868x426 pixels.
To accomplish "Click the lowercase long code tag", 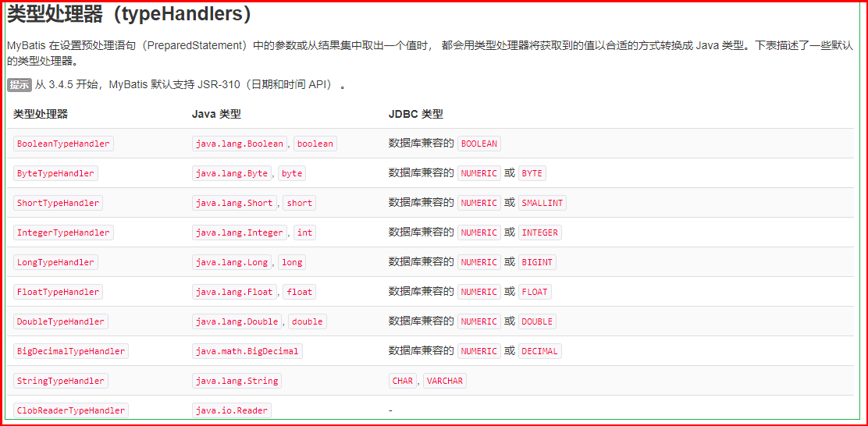I will [292, 262].
